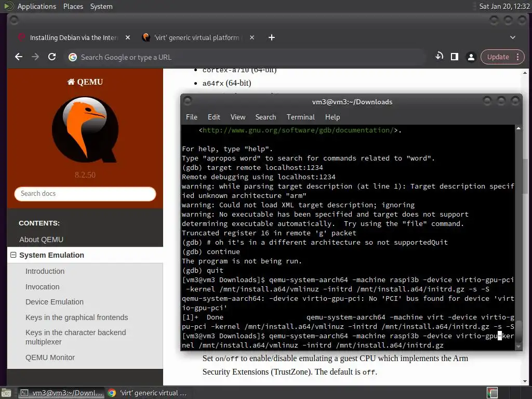The image size is (532, 399).
Task: Focus the Search docs field
Action: pyautogui.click(x=85, y=193)
